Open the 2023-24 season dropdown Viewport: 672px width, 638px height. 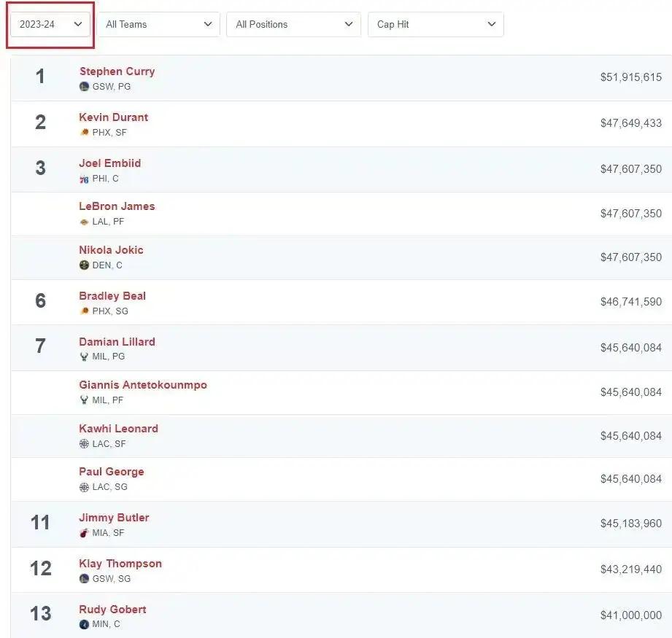[x=50, y=24]
